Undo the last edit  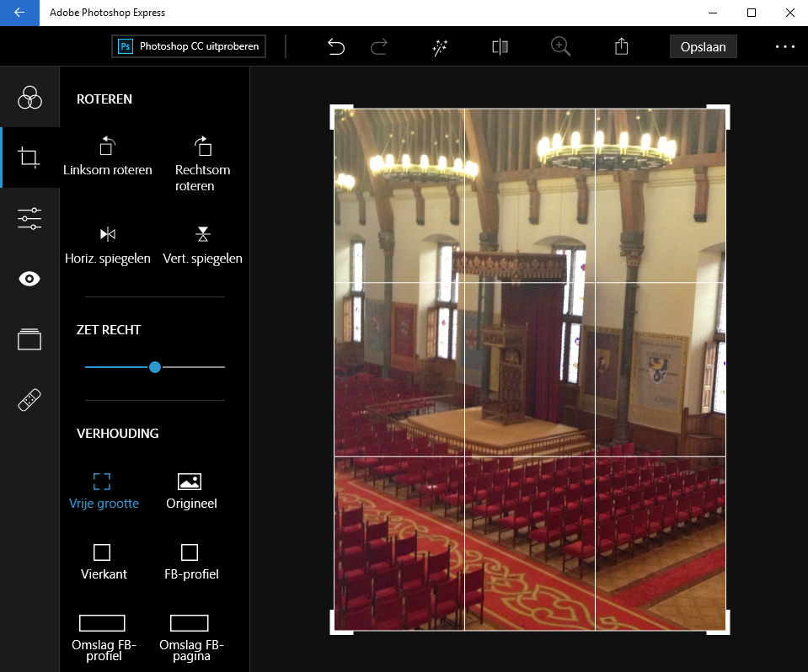(x=336, y=47)
